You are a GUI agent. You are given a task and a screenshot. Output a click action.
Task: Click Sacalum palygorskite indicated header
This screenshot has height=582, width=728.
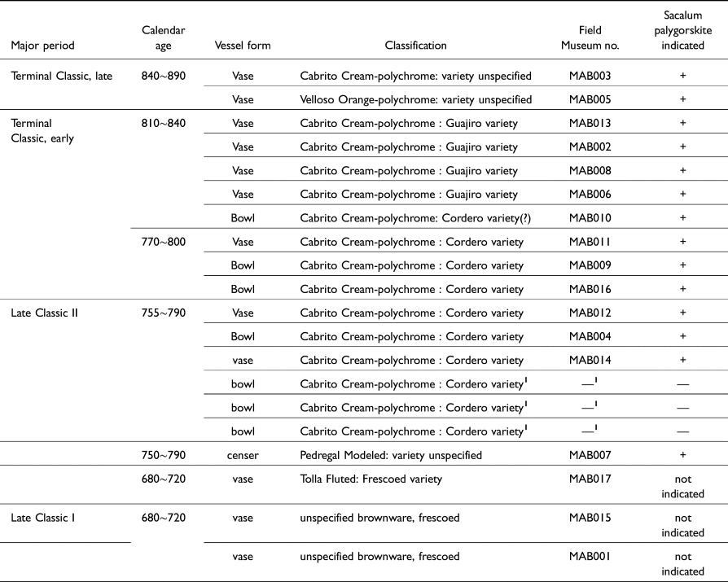pos(683,31)
